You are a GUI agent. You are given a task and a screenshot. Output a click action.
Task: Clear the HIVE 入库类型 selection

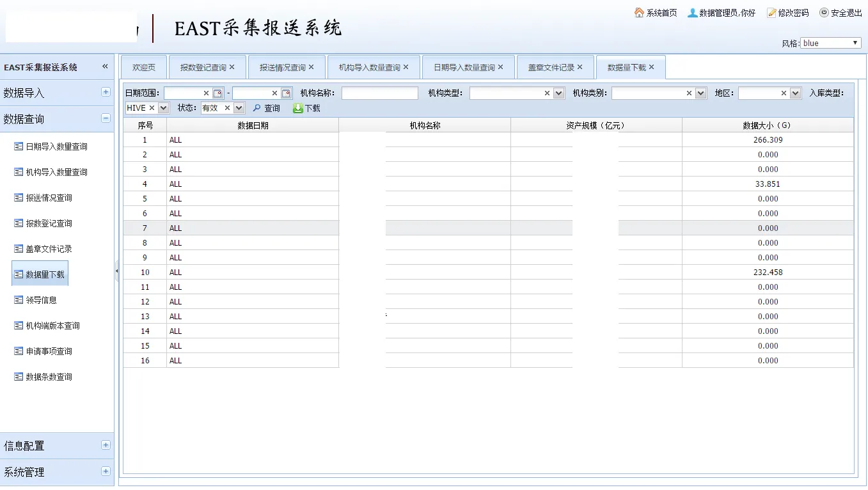152,108
